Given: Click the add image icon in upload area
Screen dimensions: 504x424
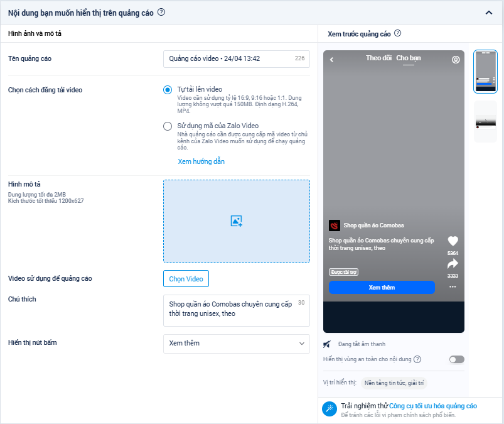Looking at the screenshot, I should (236, 221).
